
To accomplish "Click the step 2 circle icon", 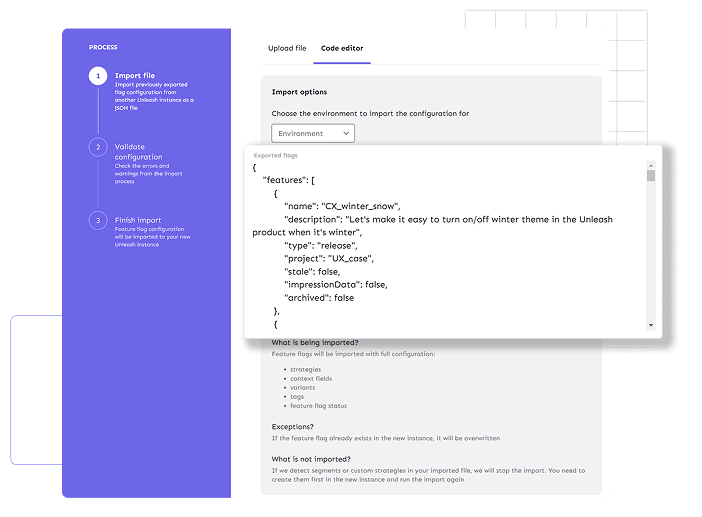I will [98, 147].
